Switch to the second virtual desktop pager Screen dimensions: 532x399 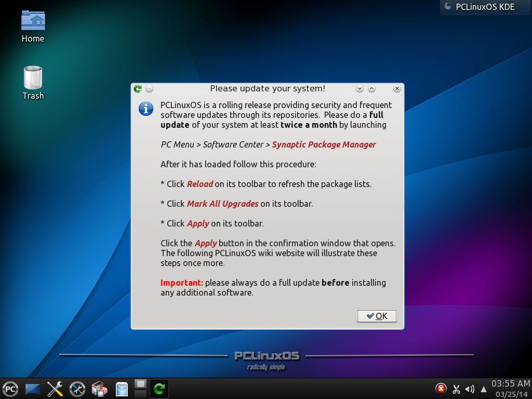(x=140, y=394)
